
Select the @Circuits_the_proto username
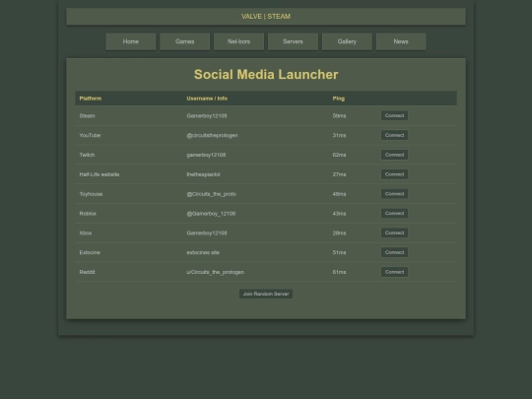click(x=212, y=194)
